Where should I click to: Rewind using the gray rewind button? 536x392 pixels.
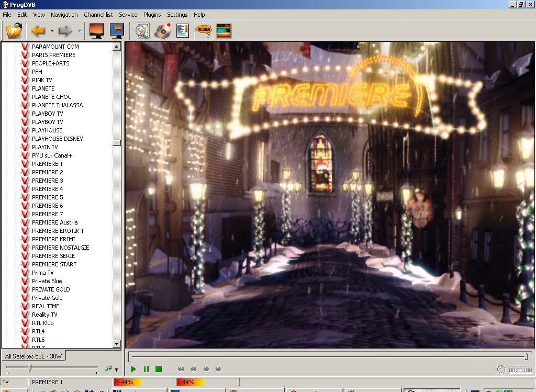click(193, 369)
